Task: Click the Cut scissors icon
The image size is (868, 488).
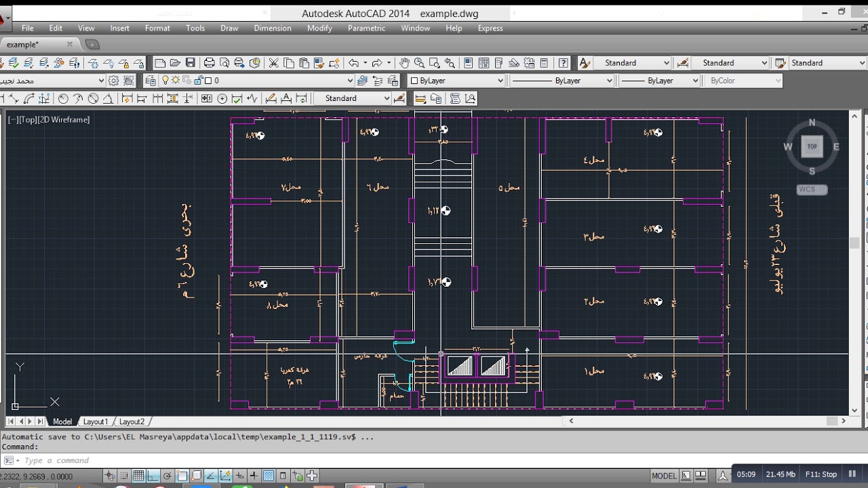Action: 274,63
